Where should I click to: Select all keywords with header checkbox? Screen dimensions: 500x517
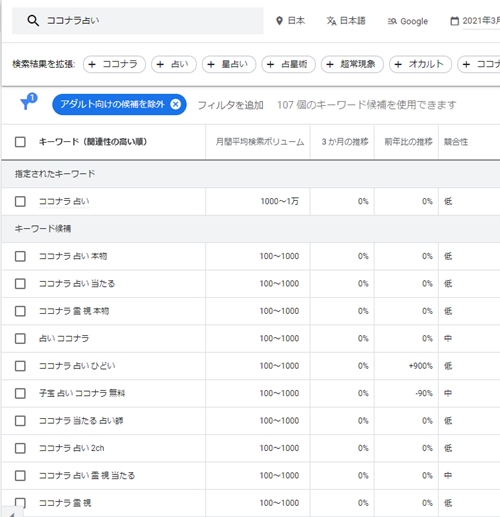coord(20,142)
